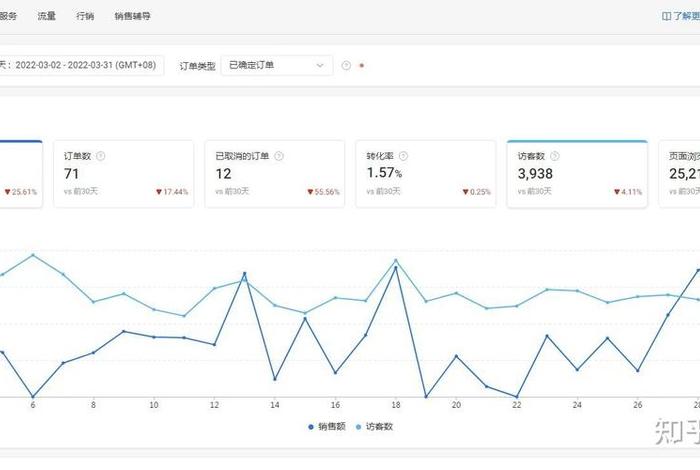Expand dropdown via chevron arrow in 订单类型
The width and height of the screenshot is (700, 470).
(x=321, y=65)
